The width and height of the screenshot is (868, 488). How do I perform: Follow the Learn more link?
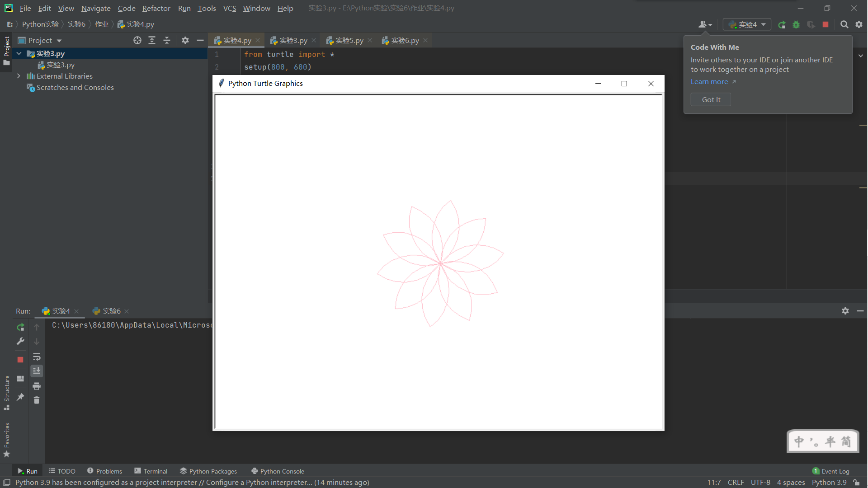[x=709, y=82]
